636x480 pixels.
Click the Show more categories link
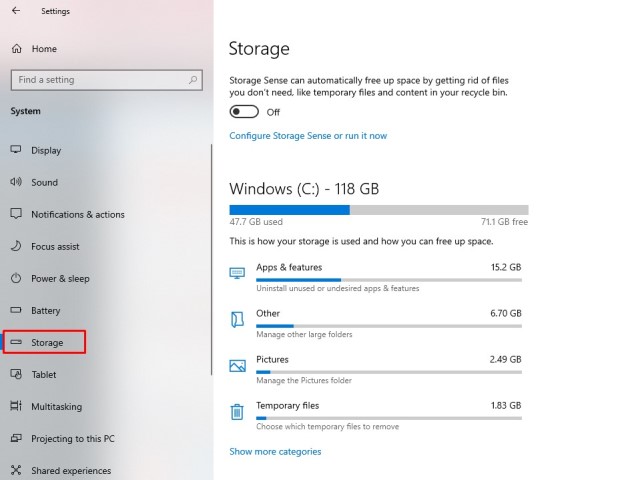click(275, 451)
